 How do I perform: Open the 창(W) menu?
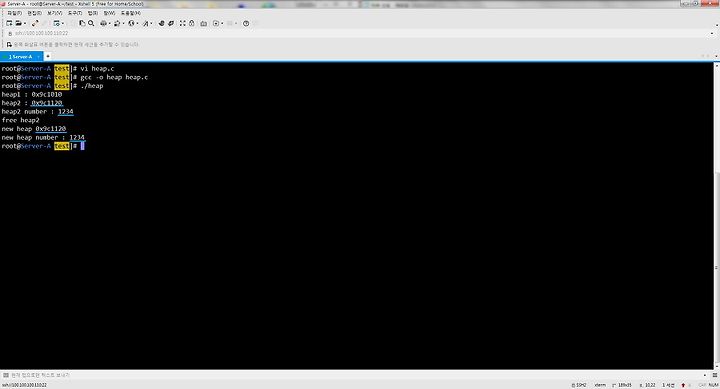click(x=109, y=13)
